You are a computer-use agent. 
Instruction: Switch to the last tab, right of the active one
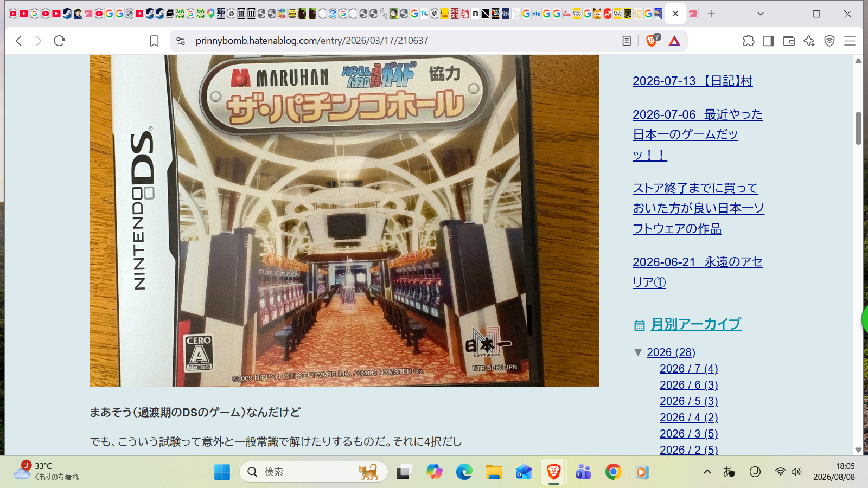(x=693, y=14)
